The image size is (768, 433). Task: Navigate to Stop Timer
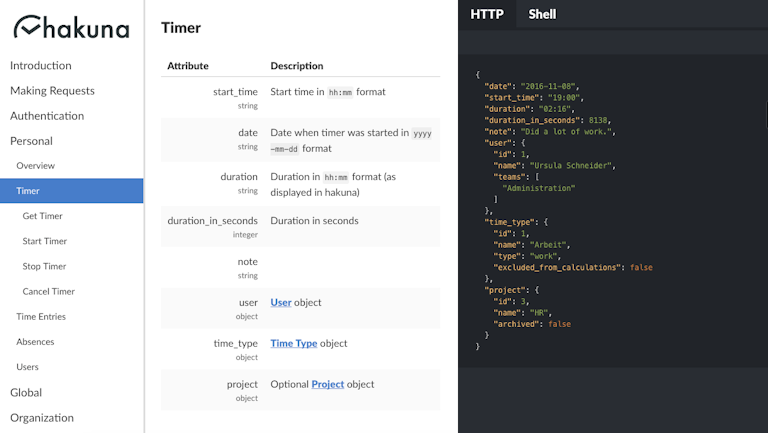44,266
